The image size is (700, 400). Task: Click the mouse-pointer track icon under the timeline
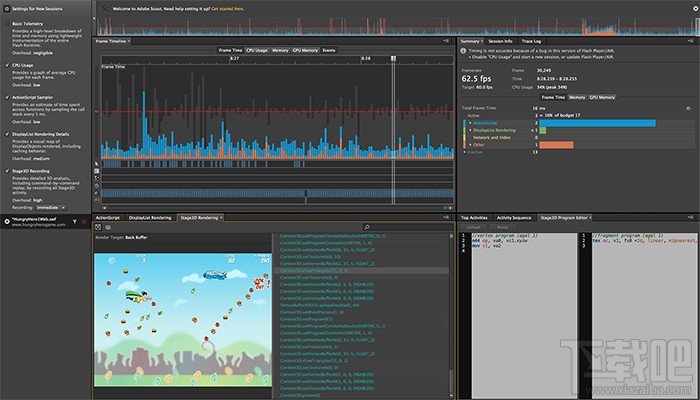coord(97,164)
